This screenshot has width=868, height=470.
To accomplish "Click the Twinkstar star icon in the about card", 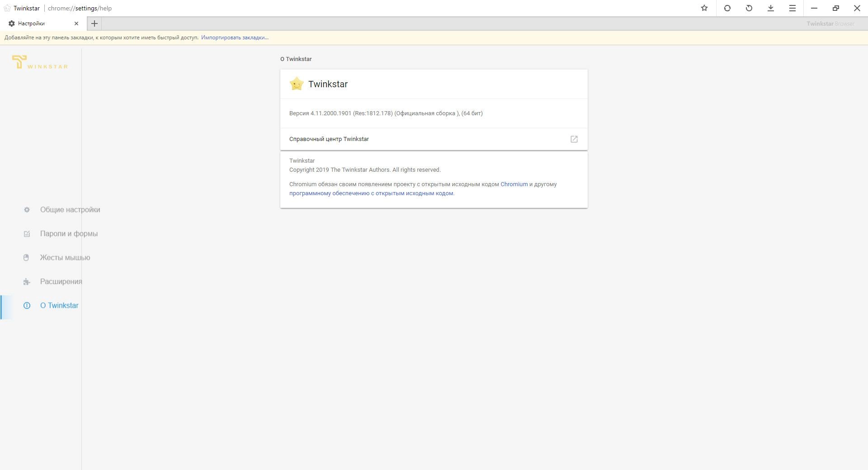I will coord(297,84).
